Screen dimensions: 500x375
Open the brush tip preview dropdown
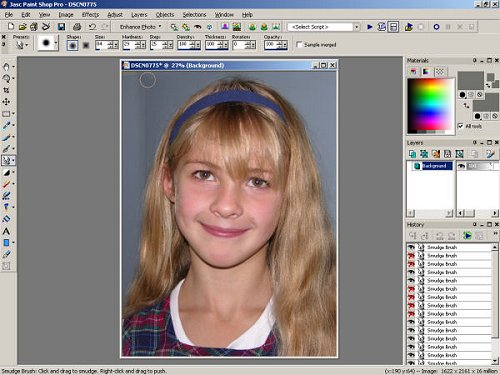[x=56, y=43]
